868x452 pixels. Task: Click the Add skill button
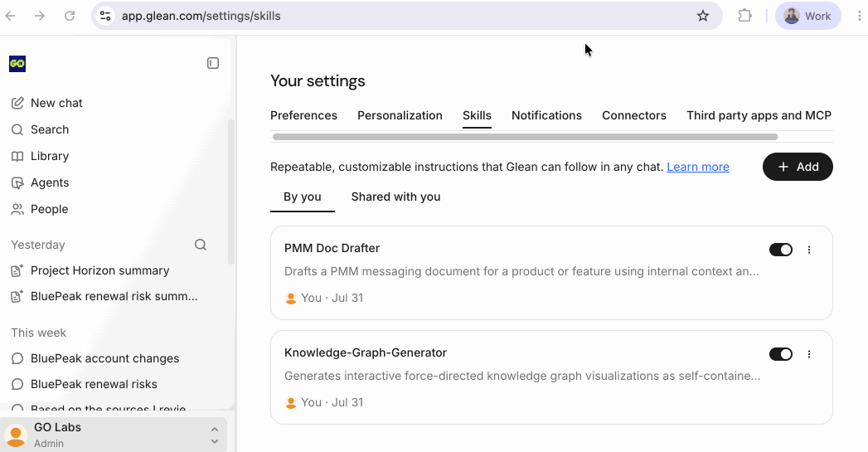pos(798,167)
